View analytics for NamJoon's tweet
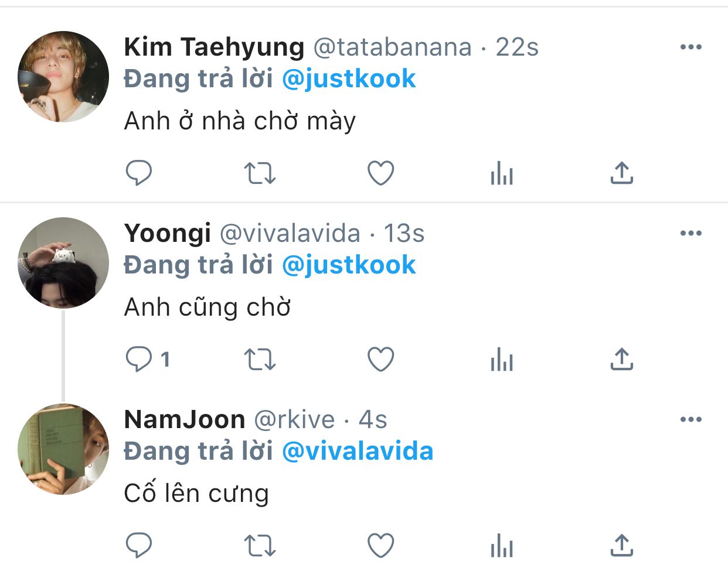728x571 pixels. 502,546
